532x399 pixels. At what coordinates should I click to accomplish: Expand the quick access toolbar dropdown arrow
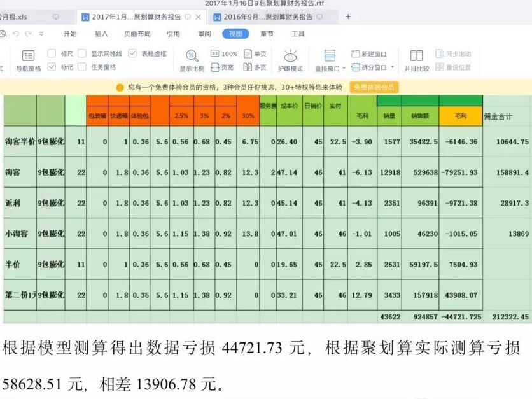pos(41,34)
